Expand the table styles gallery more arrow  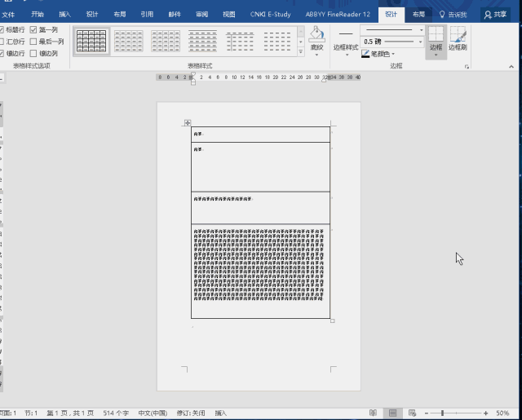click(x=300, y=51)
